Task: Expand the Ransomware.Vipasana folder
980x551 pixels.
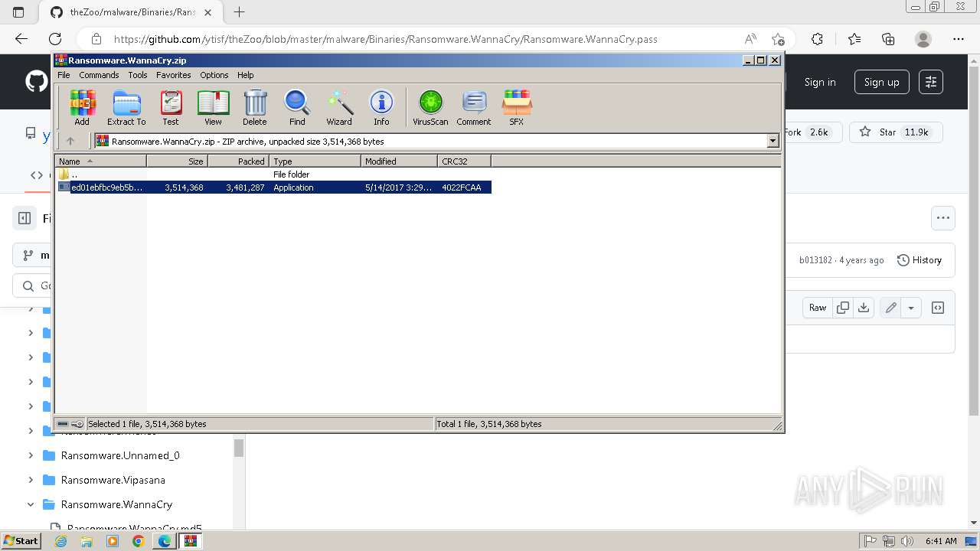Action: coord(31,480)
